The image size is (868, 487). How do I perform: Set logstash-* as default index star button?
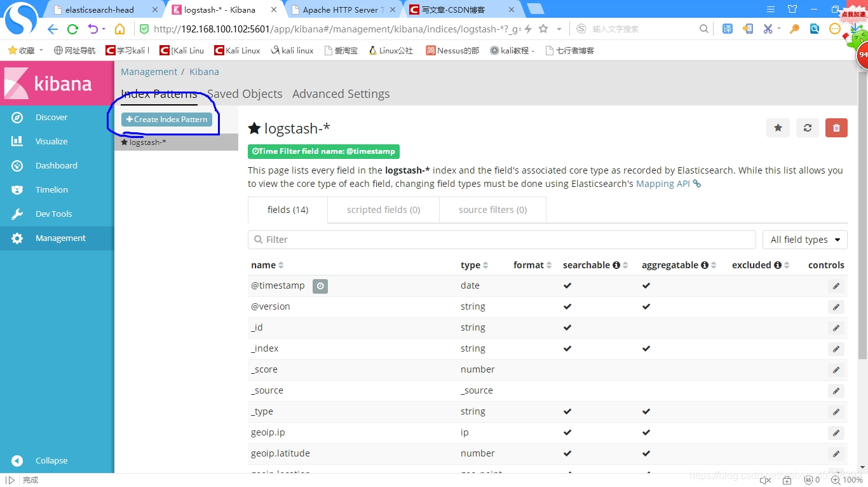point(778,128)
